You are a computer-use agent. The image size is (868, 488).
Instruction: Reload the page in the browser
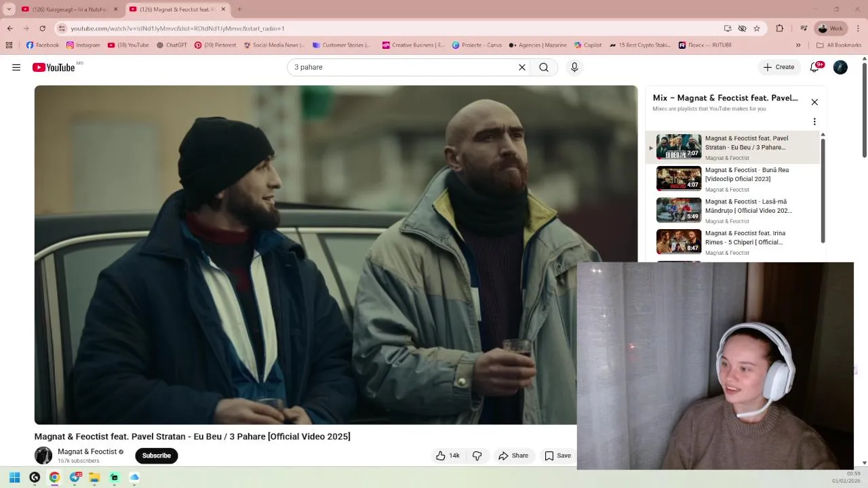tap(42, 28)
